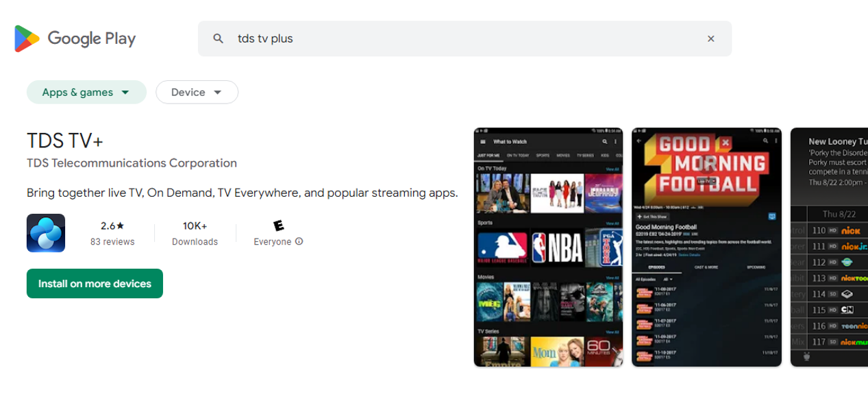This screenshot has height=399, width=868.
Task: Expand the Apps & games chip via its arrow
Action: 126,92
